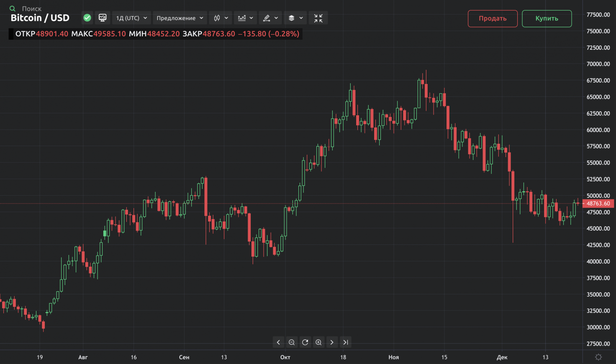Open the layers dropdown
Viewport: 616px width, 364px height.
pyautogui.click(x=295, y=18)
